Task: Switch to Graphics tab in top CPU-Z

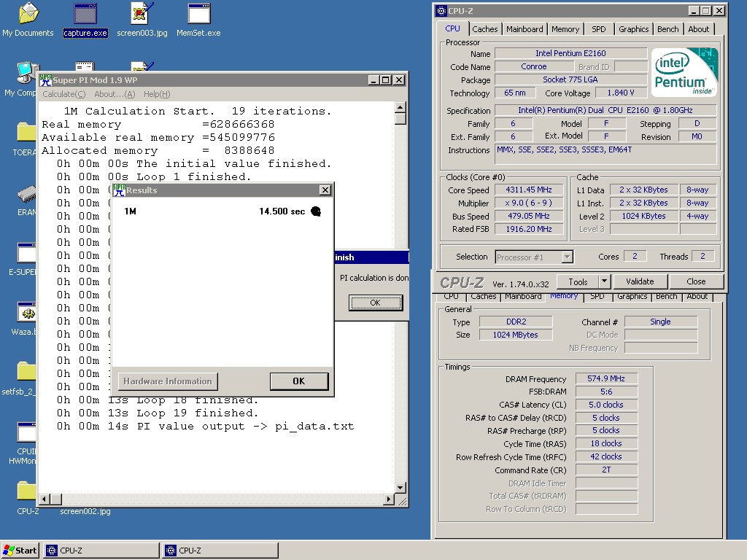Action: coord(634,29)
